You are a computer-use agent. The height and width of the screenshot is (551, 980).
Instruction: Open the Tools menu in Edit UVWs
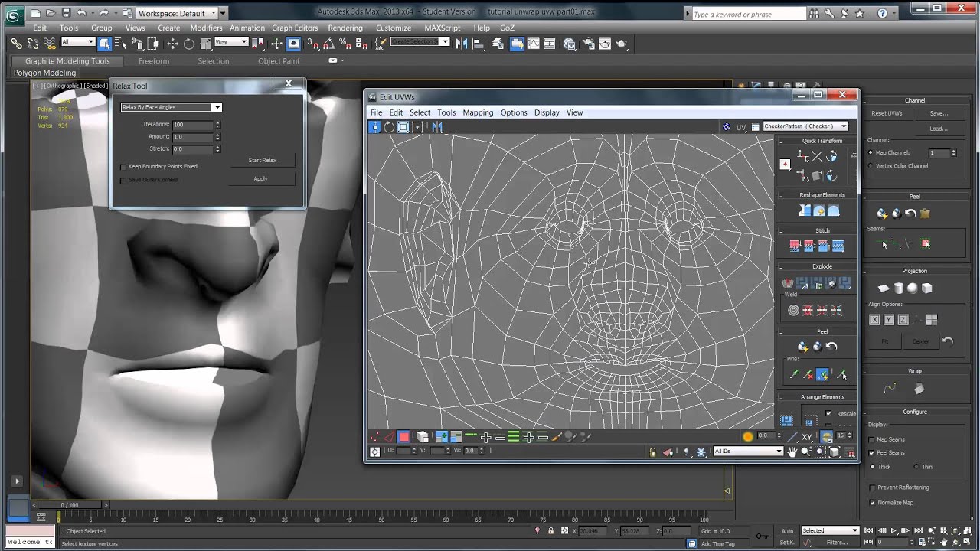click(446, 112)
